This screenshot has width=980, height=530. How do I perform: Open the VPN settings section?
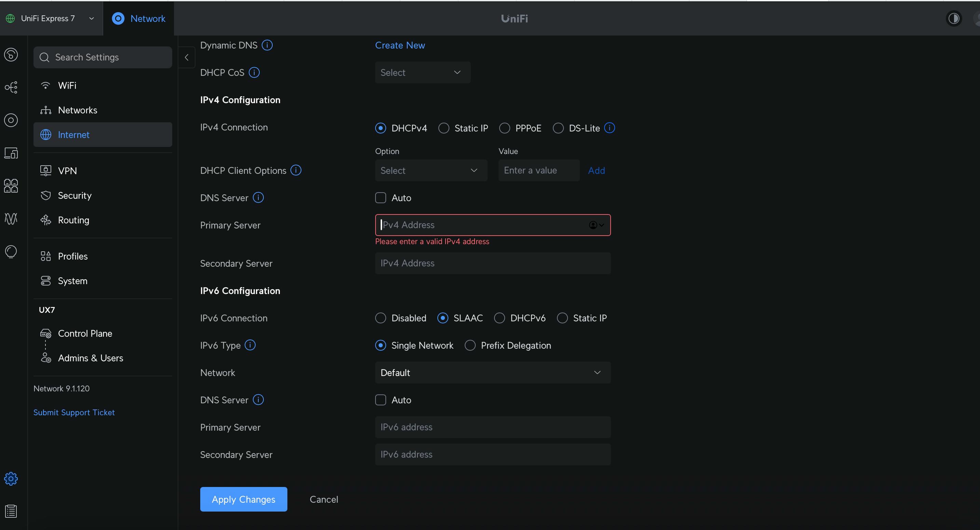click(103, 171)
